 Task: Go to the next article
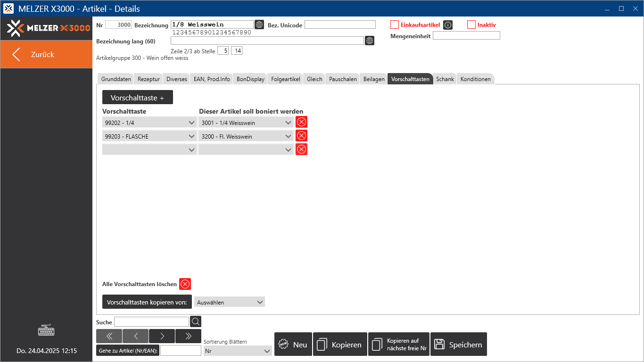point(162,336)
